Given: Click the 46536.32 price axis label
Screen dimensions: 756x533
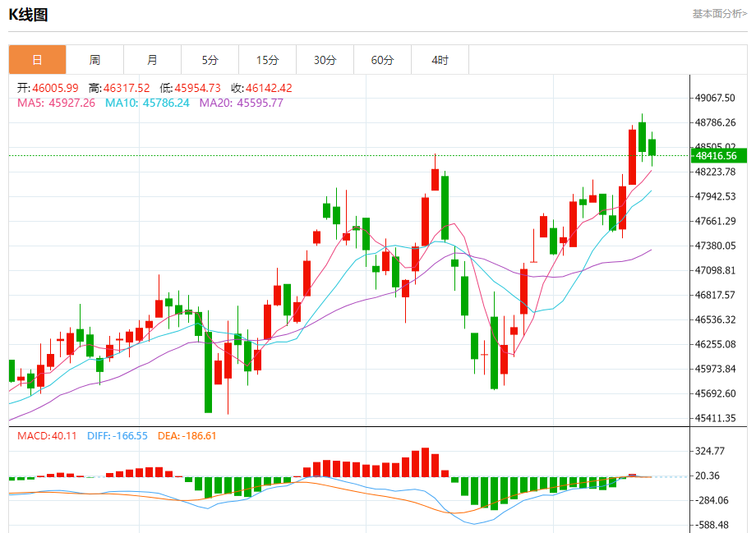Looking at the screenshot, I should click(715, 319).
